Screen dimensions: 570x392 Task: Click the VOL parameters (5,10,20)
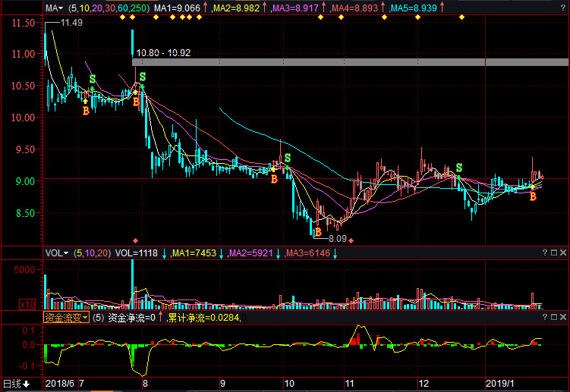coord(92,253)
